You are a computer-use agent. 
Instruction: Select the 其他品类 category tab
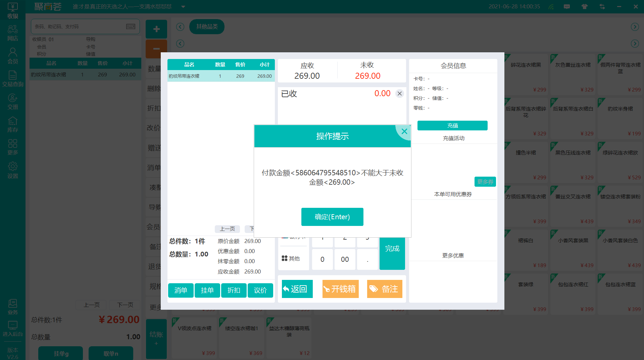[207, 26]
